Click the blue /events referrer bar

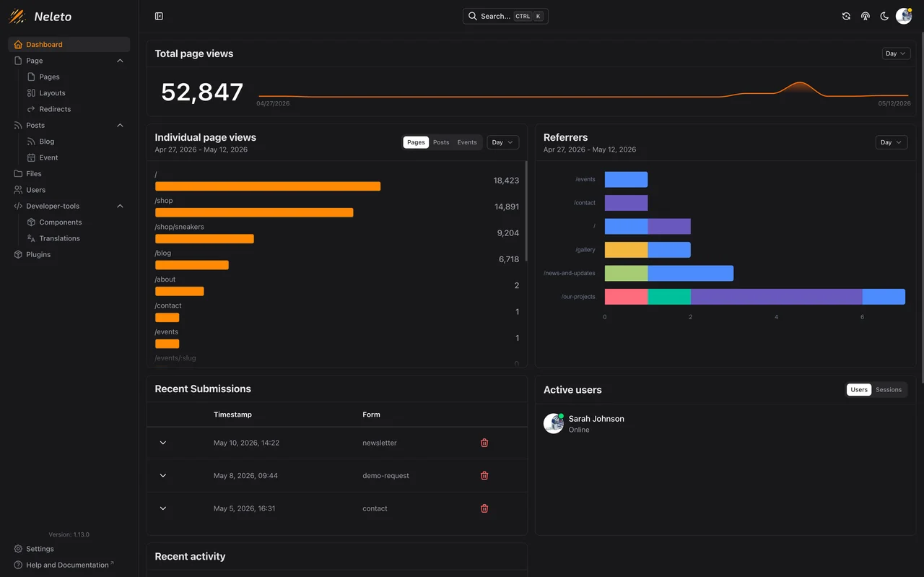coord(626,179)
